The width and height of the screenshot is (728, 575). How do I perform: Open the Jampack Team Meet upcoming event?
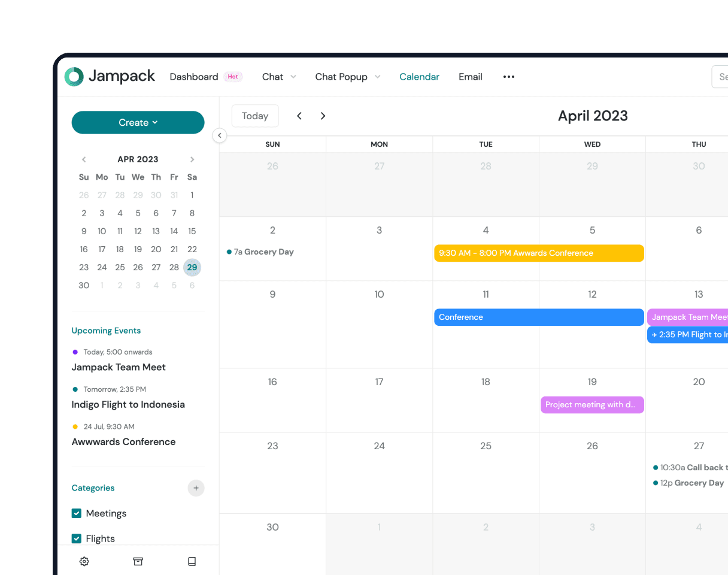119,367
